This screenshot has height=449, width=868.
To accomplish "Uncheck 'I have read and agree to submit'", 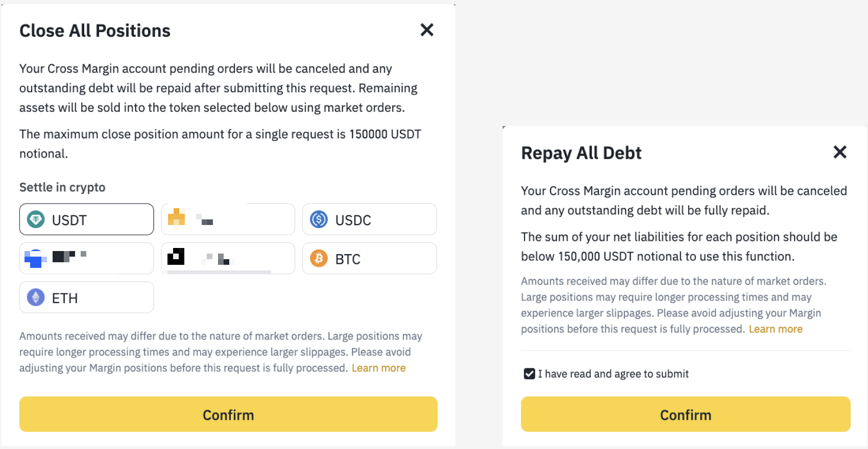I will coord(529,374).
